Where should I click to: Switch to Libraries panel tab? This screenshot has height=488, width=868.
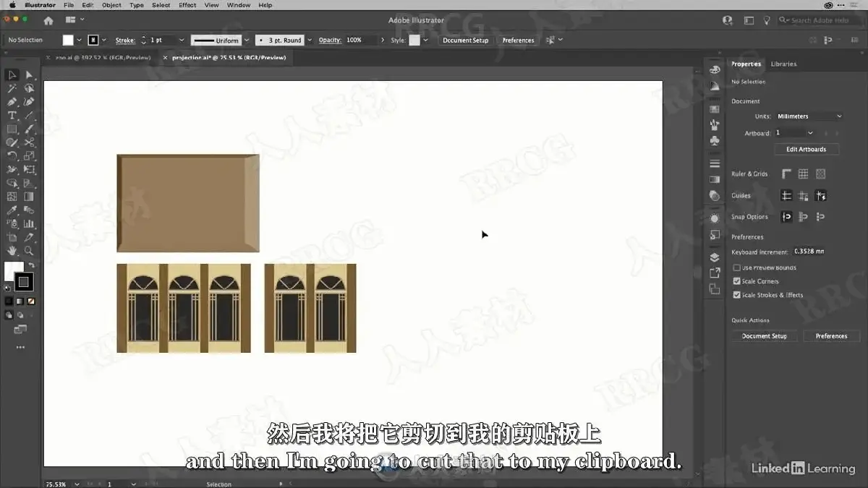coord(783,64)
